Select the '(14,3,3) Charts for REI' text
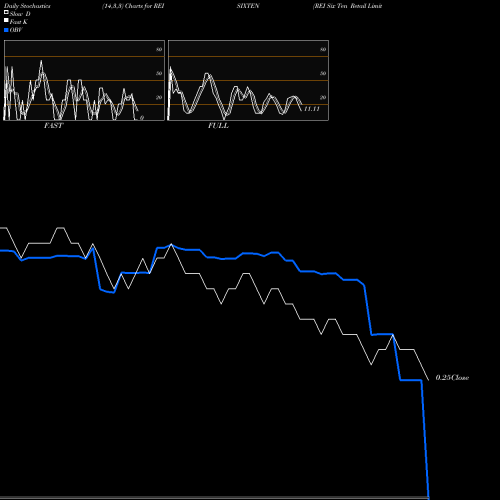Screen dimensions: 500x500 pyautogui.click(x=133, y=6)
